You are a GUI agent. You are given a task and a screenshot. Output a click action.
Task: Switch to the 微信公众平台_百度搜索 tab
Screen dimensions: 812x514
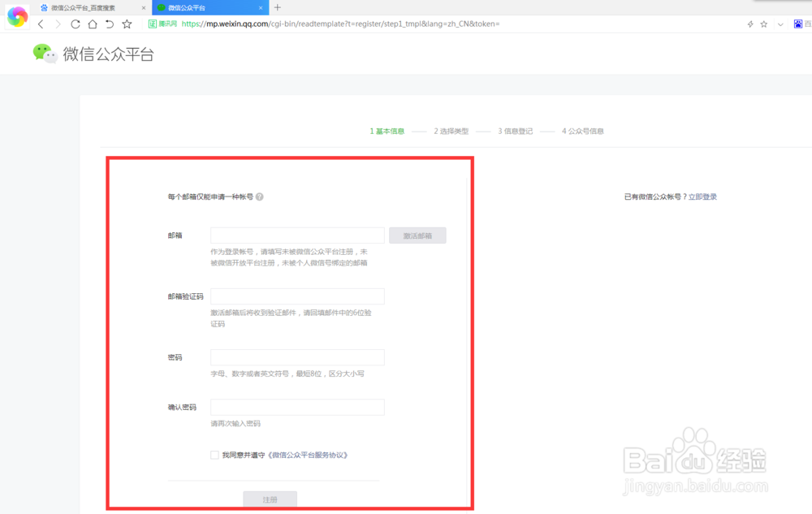[x=93, y=8]
